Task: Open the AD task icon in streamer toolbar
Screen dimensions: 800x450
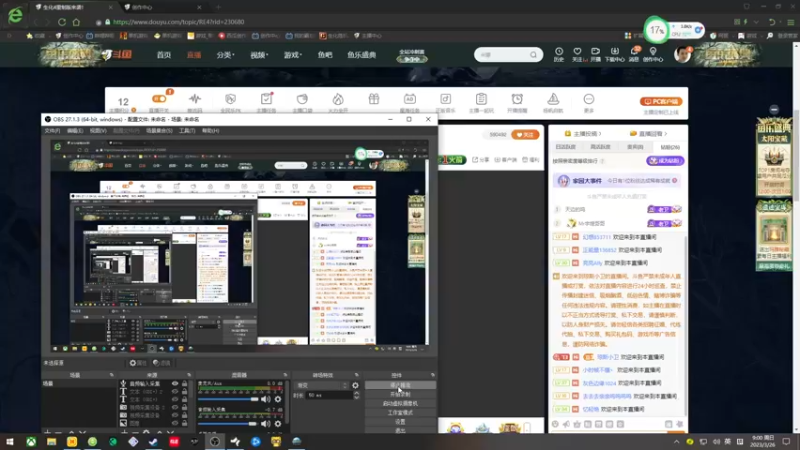Action: [410, 98]
